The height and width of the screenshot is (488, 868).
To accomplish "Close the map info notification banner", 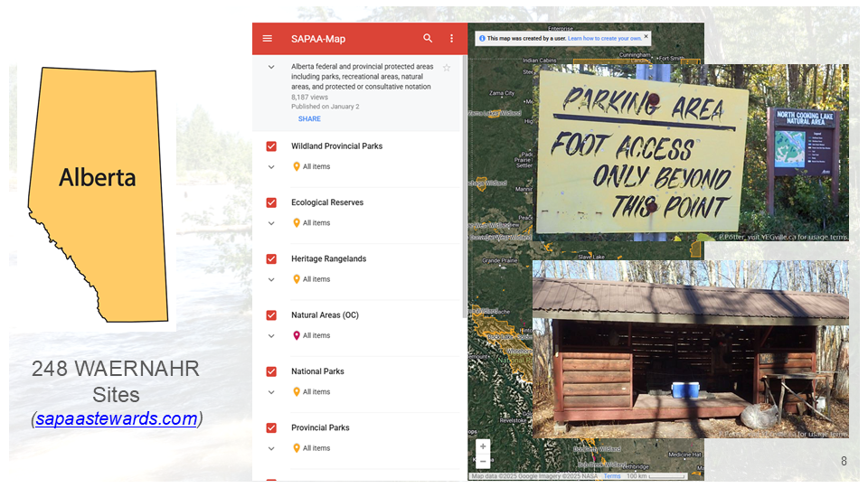I will [x=646, y=37].
